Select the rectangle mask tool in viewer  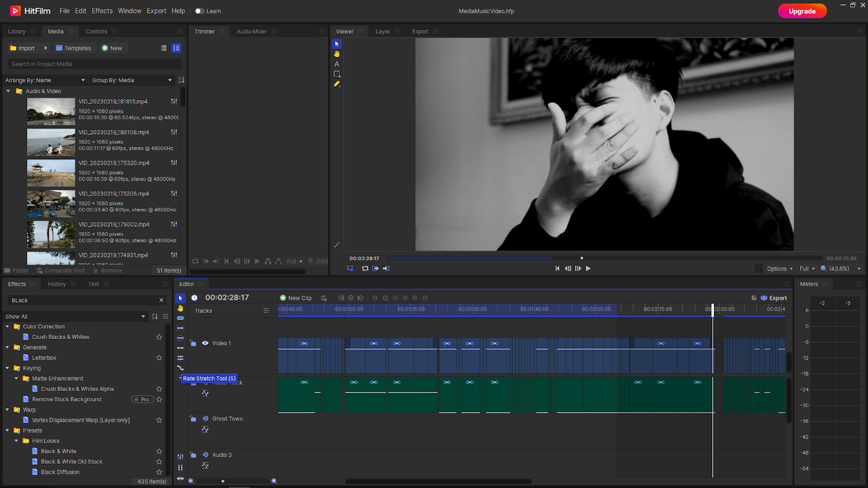337,74
